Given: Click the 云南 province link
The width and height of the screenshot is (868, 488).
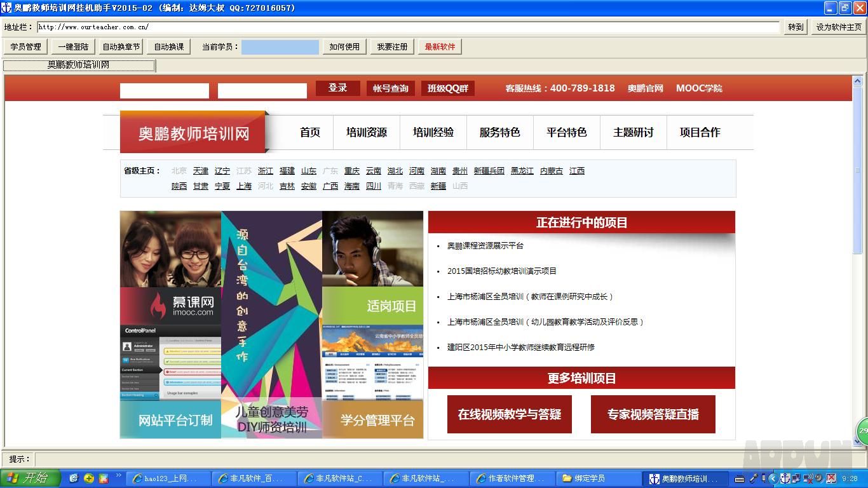Looking at the screenshot, I should click(x=374, y=171).
